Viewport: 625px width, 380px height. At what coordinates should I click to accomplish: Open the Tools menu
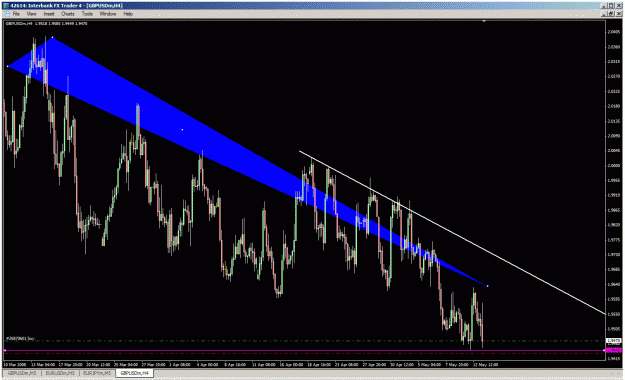coord(87,14)
